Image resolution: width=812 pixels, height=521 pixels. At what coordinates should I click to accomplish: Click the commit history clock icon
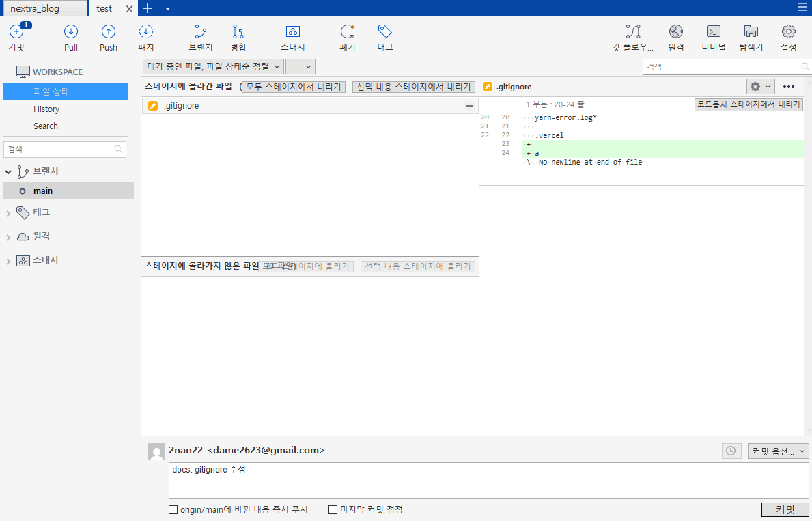coord(731,451)
